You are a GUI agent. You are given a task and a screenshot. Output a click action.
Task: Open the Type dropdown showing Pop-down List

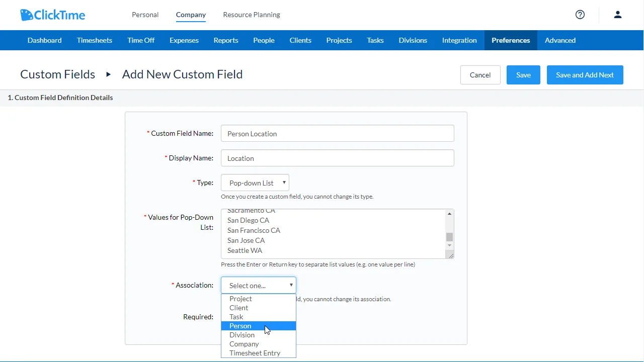tap(255, 183)
